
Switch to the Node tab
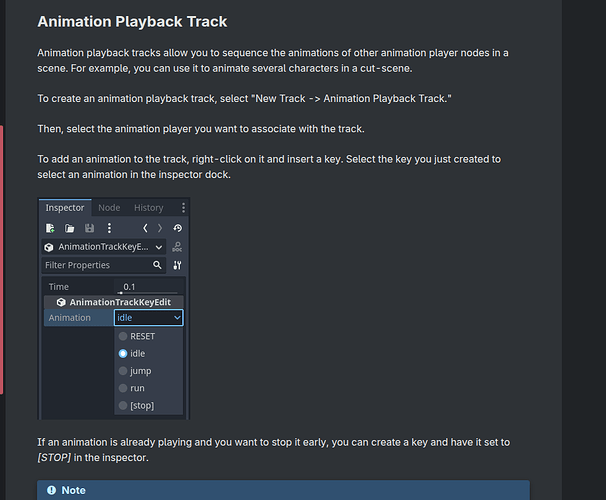click(x=109, y=208)
